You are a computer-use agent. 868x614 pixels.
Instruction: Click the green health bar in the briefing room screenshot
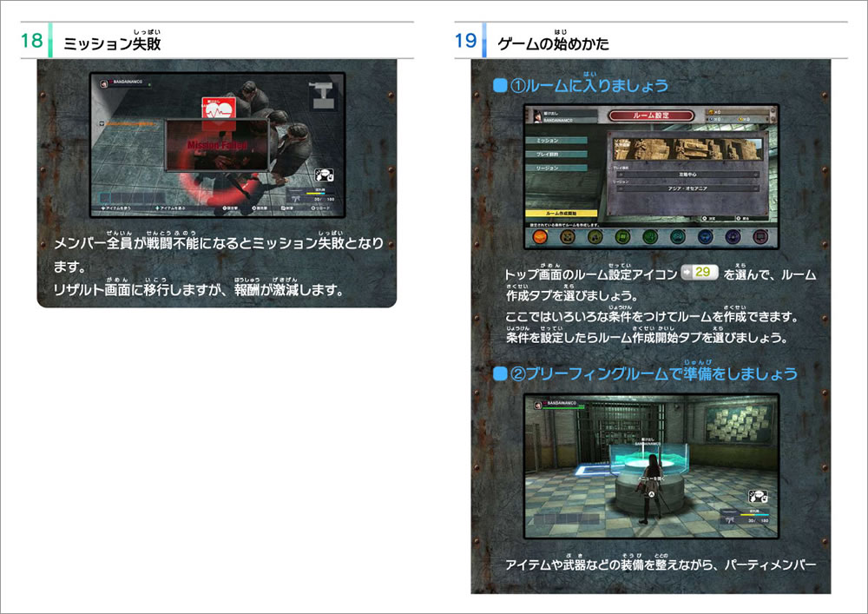[565, 407]
